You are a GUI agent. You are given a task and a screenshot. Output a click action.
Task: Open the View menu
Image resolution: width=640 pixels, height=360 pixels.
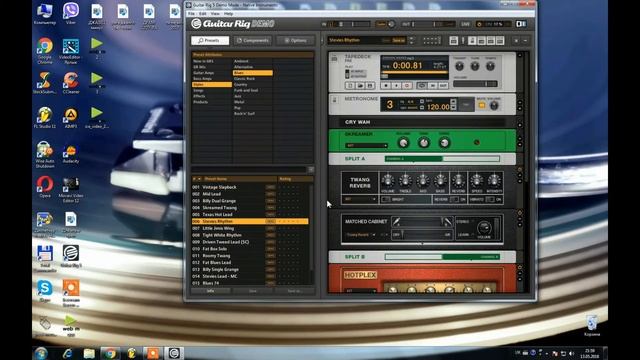[x=215, y=13]
